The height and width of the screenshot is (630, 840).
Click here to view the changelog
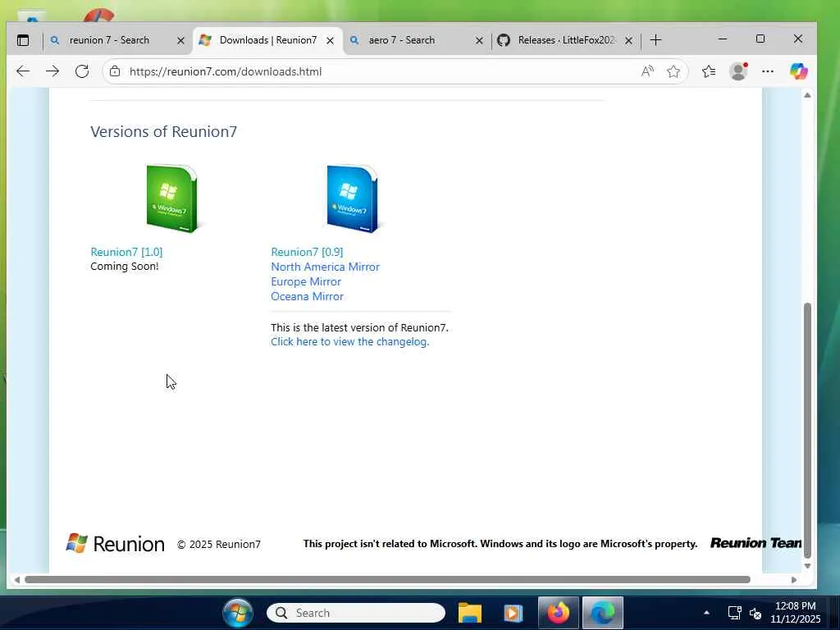pos(349,342)
